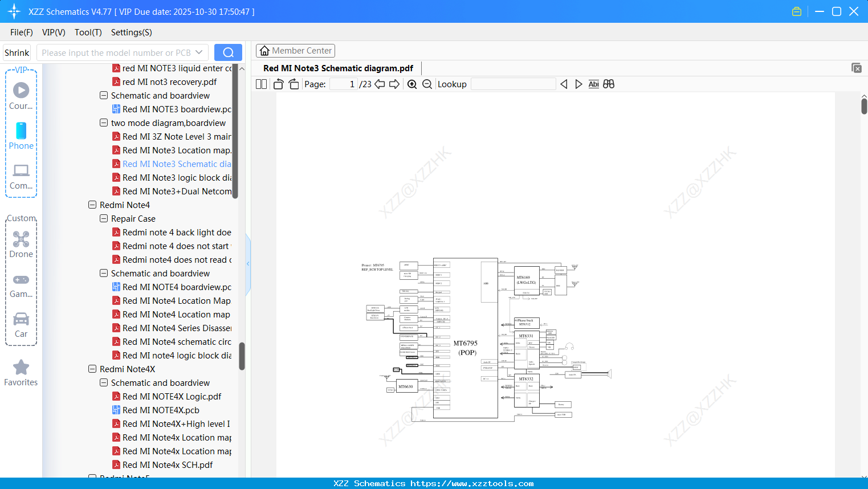Collapse the Repair Case group
Screen dimensions: 868x489
click(x=104, y=218)
